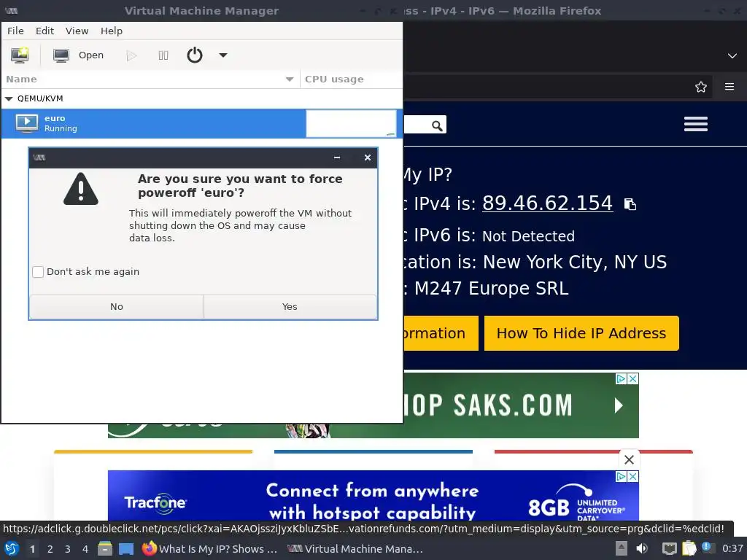
Task: Click the euro CPU usage graph
Action: tap(351, 124)
